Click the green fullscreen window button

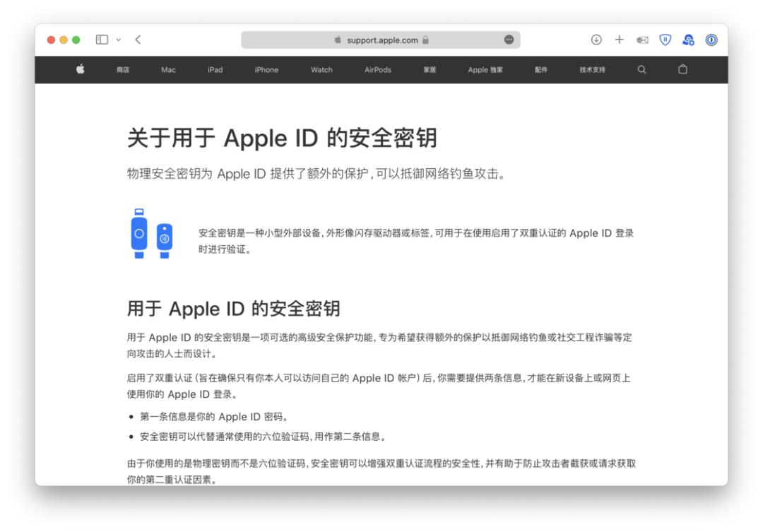click(x=76, y=40)
